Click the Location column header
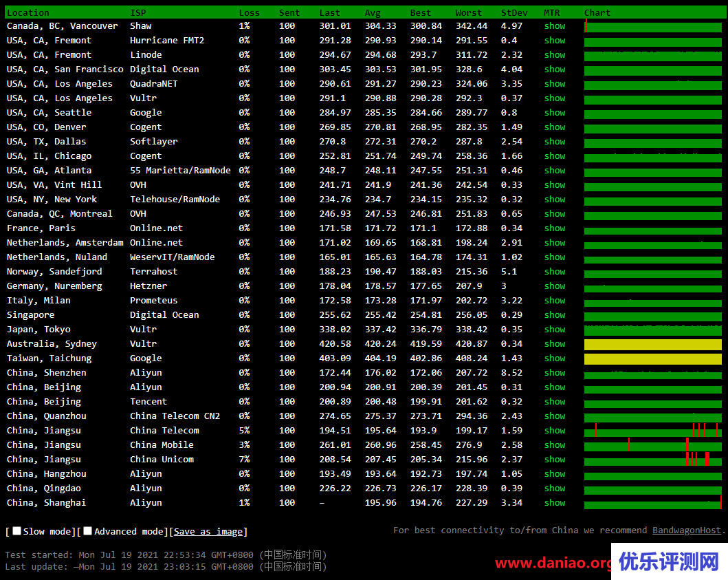The height and width of the screenshot is (580, 728). (28, 12)
